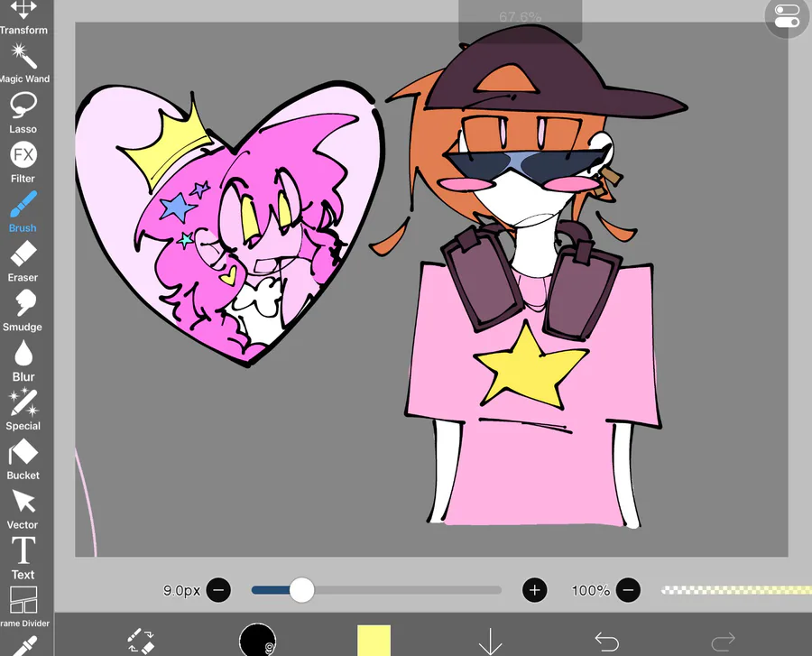
Task: Switch to the Eraser tool
Action: tap(23, 262)
